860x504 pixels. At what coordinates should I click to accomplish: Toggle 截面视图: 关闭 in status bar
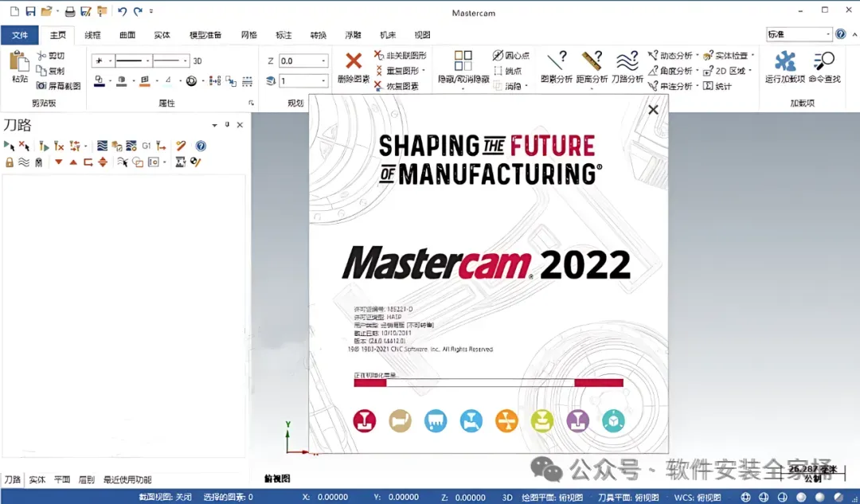pyautogui.click(x=165, y=498)
